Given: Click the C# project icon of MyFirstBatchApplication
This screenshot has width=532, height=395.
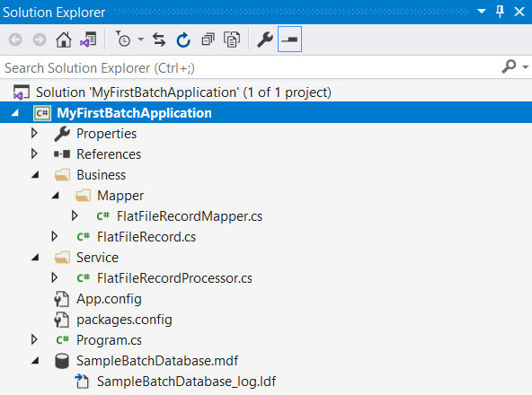Looking at the screenshot, I should click(42, 113).
